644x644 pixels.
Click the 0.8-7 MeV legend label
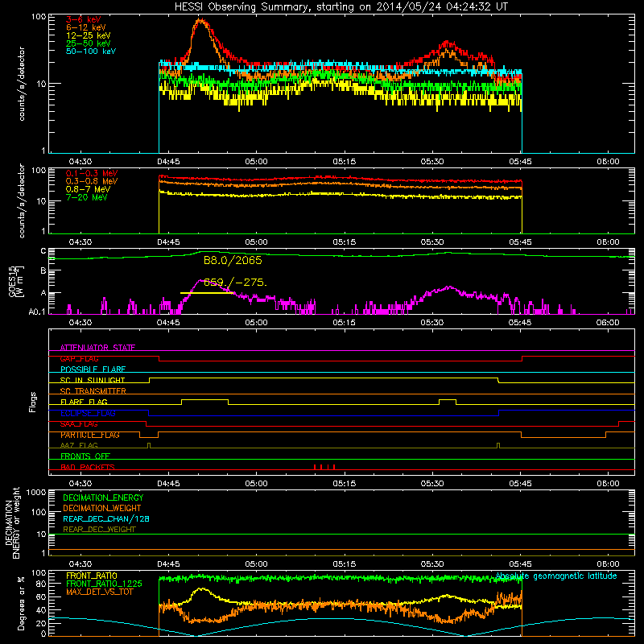point(88,189)
